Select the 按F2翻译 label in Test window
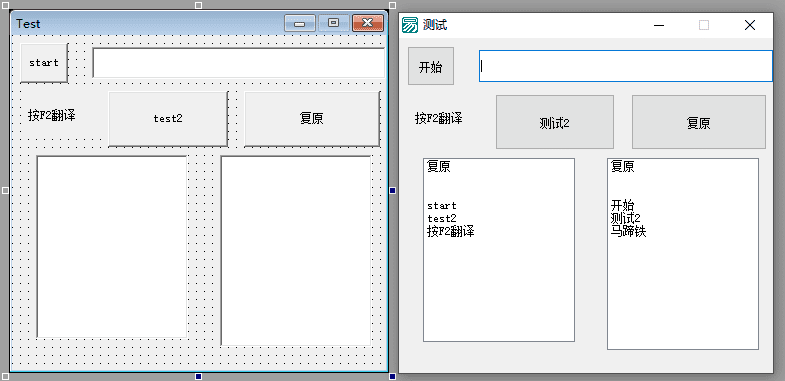The width and height of the screenshot is (785, 381). click(x=52, y=116)
